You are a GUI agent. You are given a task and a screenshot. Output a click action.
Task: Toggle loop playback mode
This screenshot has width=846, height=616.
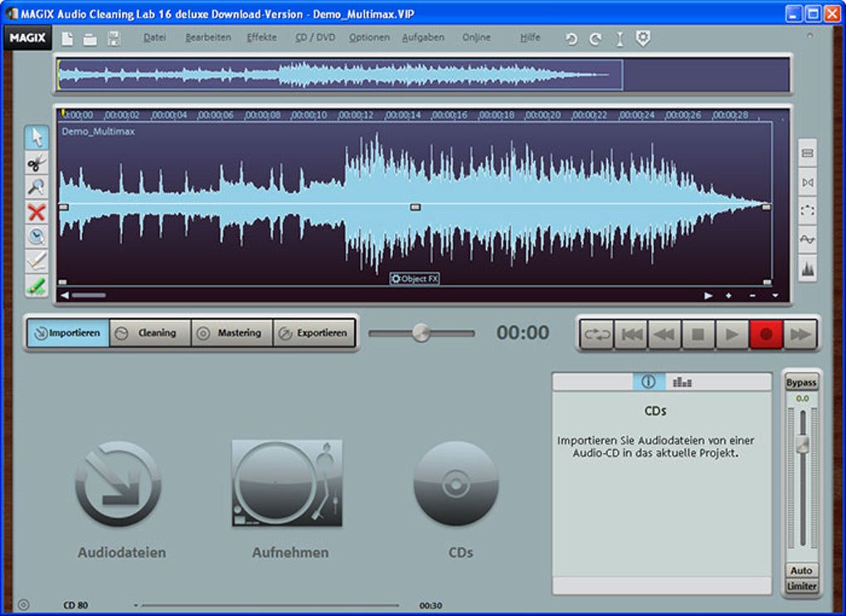[596, 334]
